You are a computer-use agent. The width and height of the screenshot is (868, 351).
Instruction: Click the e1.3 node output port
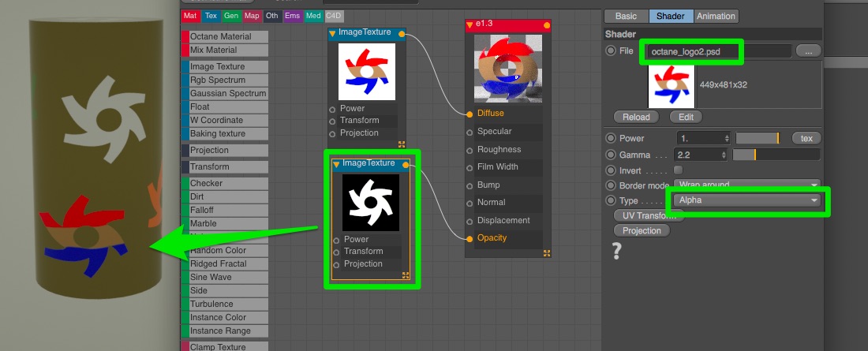pyautogui.click(x=547, y=25)
